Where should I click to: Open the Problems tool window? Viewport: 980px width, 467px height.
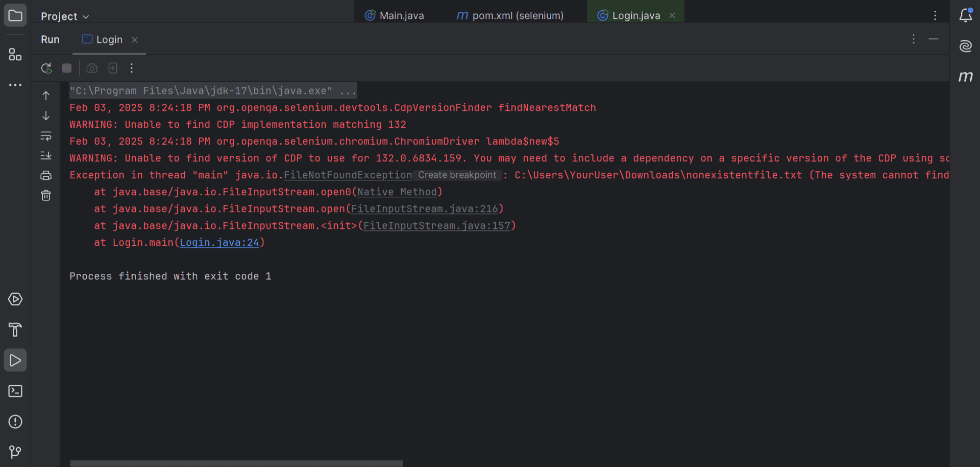coord(15,422)
